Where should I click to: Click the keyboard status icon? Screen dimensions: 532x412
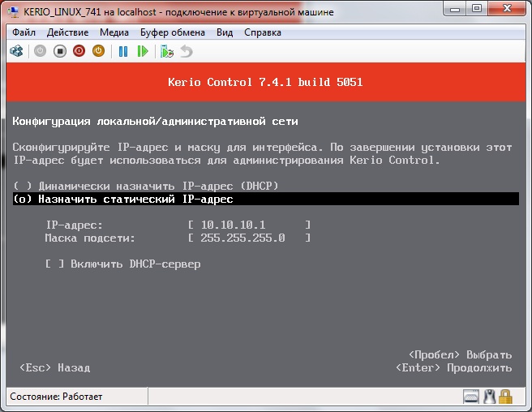pos(471,397)
